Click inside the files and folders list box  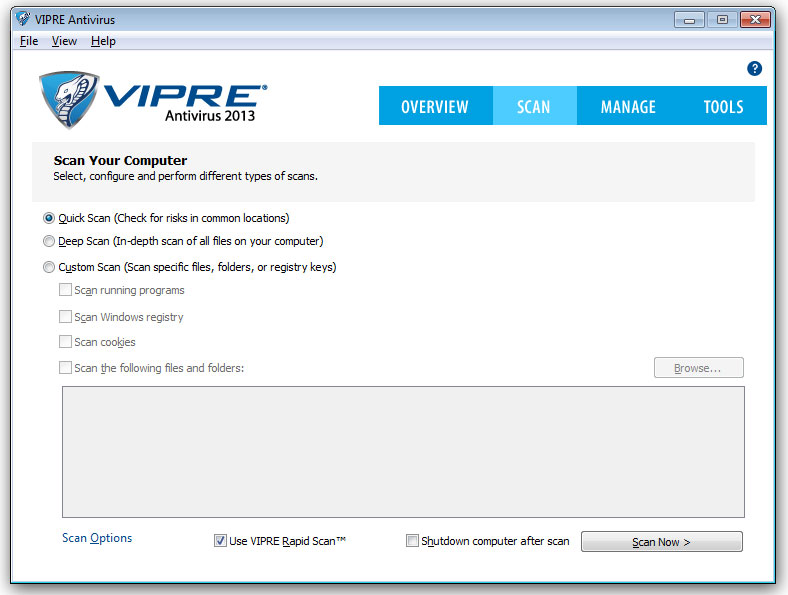tap(403, 452)
